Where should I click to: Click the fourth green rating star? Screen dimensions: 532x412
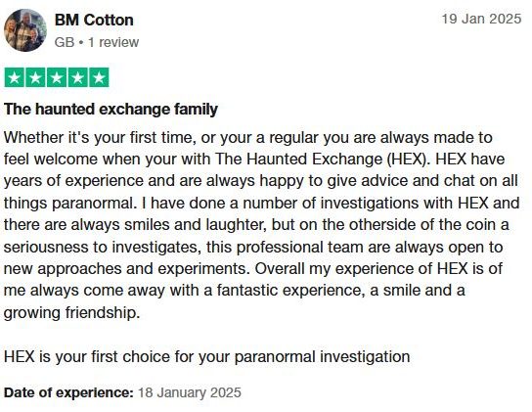pyautogui.click(x=77, y=77)
